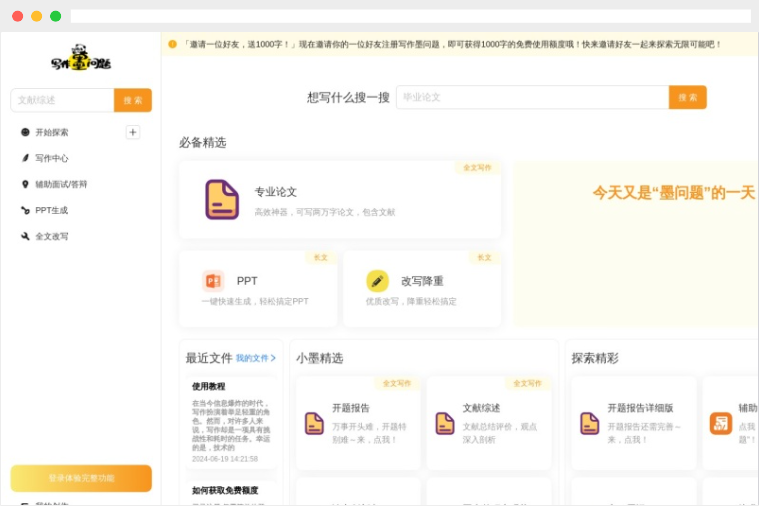Click the plus button beside 开始探索
Image resolution: width=759 pixels, height=506 pixels.
(133, 132)
